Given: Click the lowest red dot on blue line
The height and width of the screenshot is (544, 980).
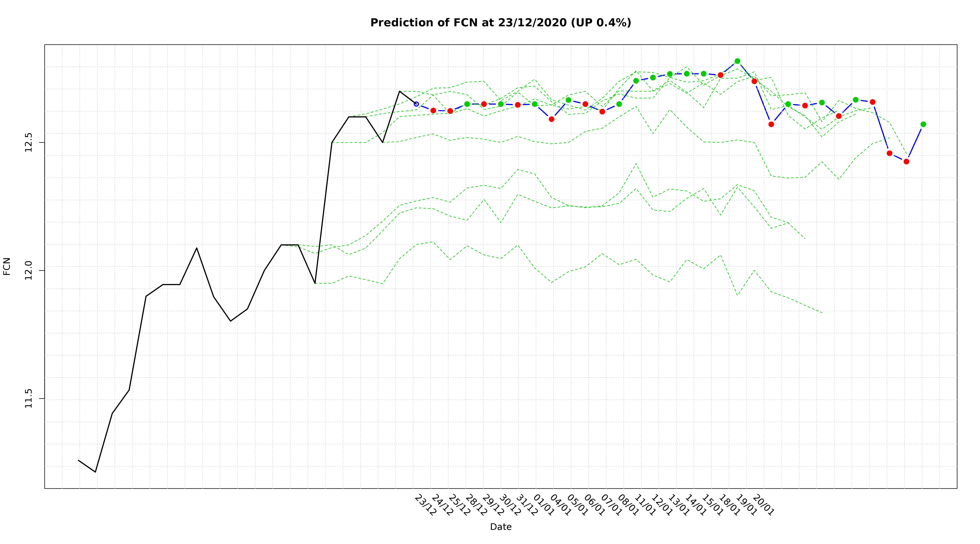Looking at the screenshot, I should point(906,162).
